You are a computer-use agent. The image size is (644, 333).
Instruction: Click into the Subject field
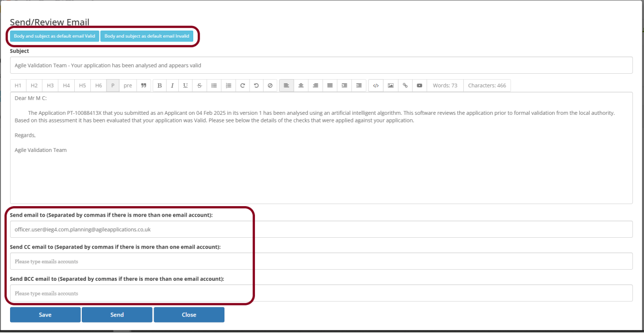[321, 65]
